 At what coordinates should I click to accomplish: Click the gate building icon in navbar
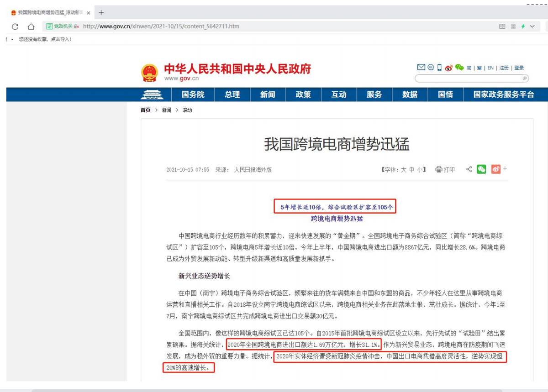pos(152,94)
